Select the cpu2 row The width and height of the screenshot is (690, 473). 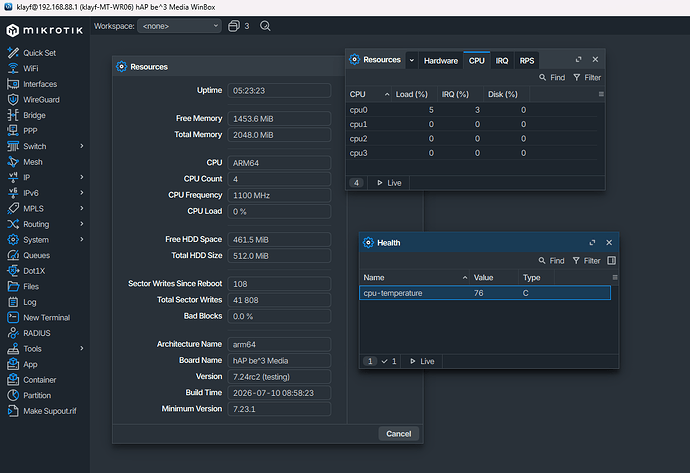tap(472, 139)
